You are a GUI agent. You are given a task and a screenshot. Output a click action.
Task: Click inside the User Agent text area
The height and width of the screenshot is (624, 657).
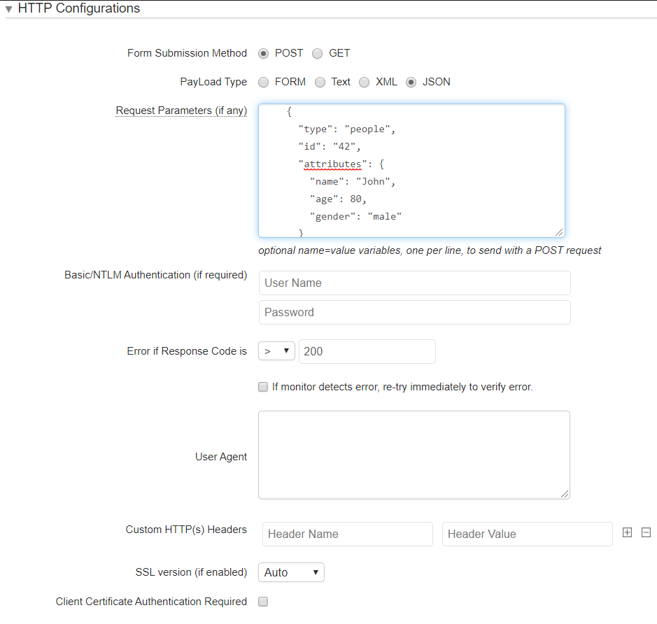[x=414, y=455]
